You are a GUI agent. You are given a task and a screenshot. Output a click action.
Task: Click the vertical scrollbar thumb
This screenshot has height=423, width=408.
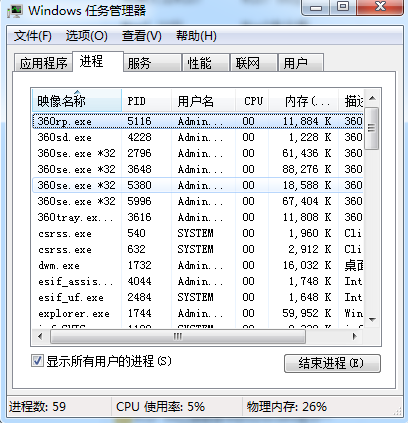click(372, 128)
